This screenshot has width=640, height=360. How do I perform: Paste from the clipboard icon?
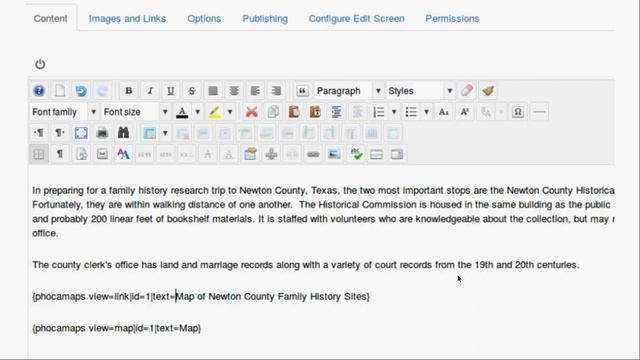294,112
